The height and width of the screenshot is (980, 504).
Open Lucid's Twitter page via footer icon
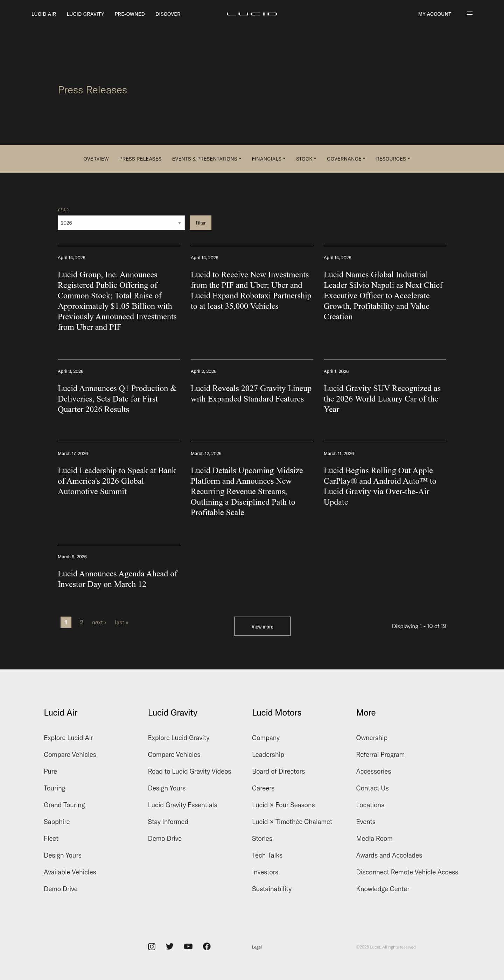pyautogui.click(x=170, y=946)
